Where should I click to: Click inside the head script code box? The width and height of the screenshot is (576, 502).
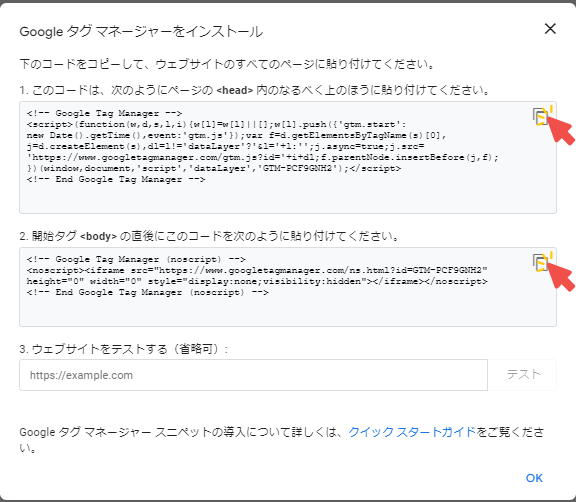point(288,158)
